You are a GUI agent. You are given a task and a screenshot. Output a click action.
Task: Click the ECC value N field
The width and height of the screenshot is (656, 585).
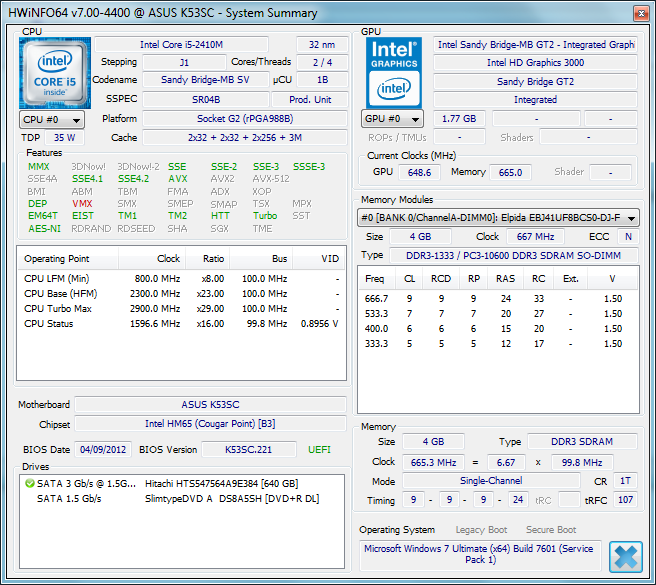click(628, 237)
